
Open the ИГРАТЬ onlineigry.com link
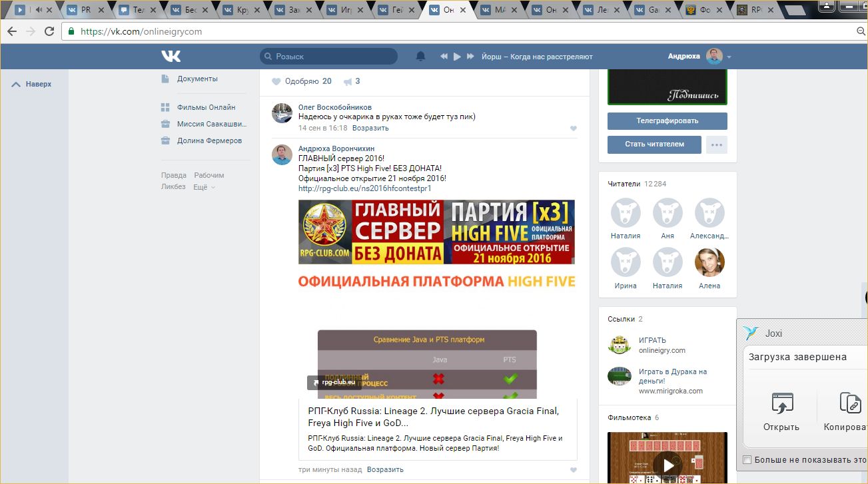tap(652, 340)
